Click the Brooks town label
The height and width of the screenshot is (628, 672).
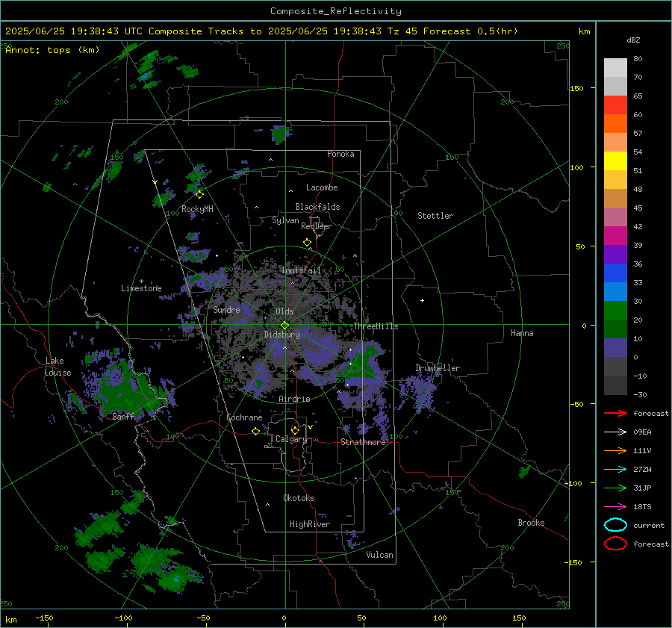click(x=531, y=523)
